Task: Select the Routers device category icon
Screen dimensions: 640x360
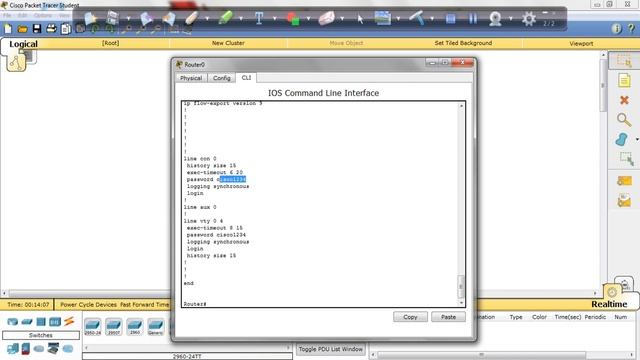Action: coord(12,322)
